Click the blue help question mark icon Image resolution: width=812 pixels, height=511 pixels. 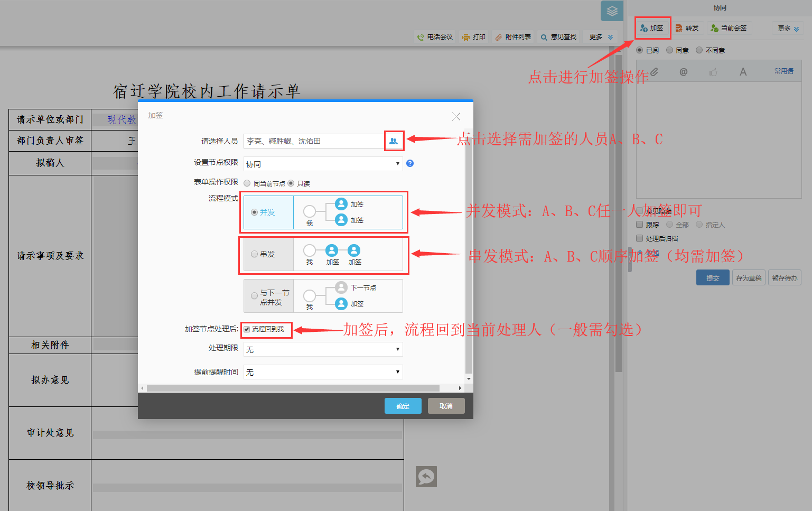[410, 164]
